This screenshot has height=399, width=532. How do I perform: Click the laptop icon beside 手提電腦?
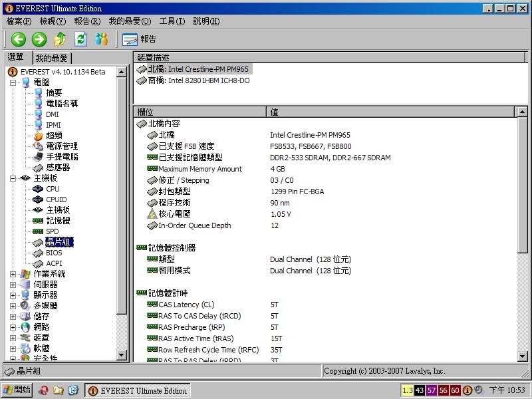[x=38, y=157]
